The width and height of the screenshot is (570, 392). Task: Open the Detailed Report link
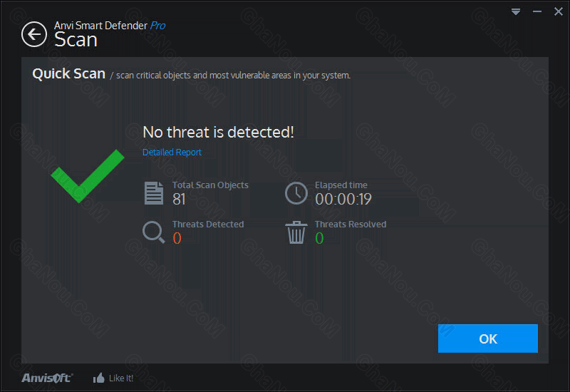[172, 152]
